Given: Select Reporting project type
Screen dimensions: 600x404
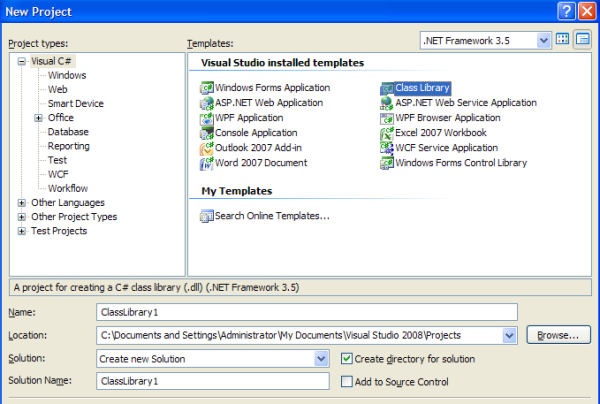Looking at the screenshot, I should [68, 146].
